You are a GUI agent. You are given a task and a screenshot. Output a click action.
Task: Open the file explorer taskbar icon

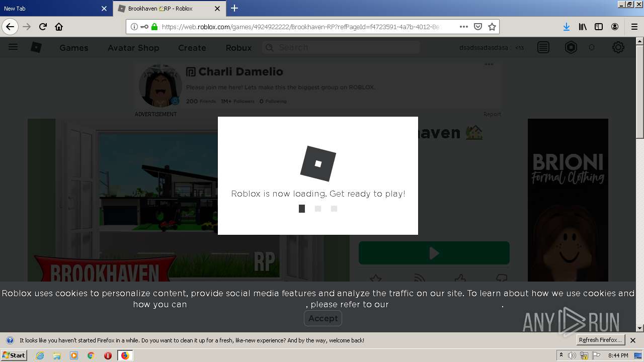(57, 355)
